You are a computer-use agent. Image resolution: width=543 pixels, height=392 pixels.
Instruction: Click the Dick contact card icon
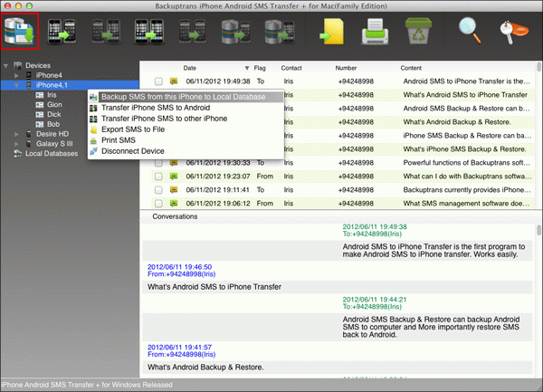(40, 114)
